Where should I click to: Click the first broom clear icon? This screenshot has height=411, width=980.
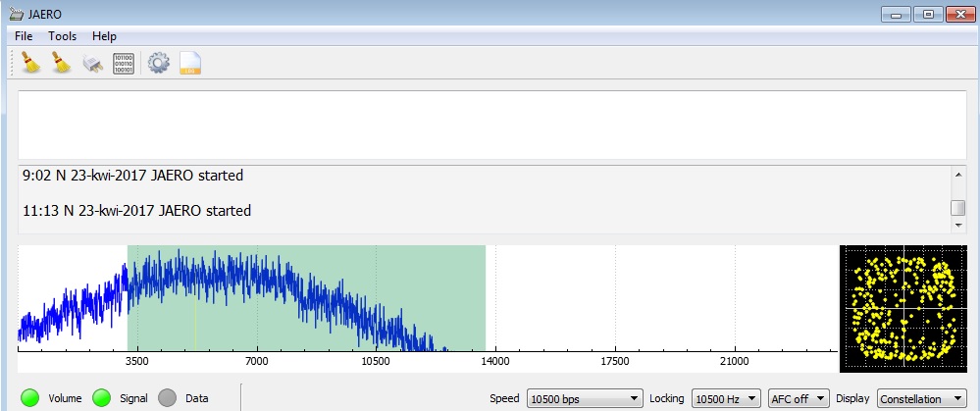(x=30, y=63)
